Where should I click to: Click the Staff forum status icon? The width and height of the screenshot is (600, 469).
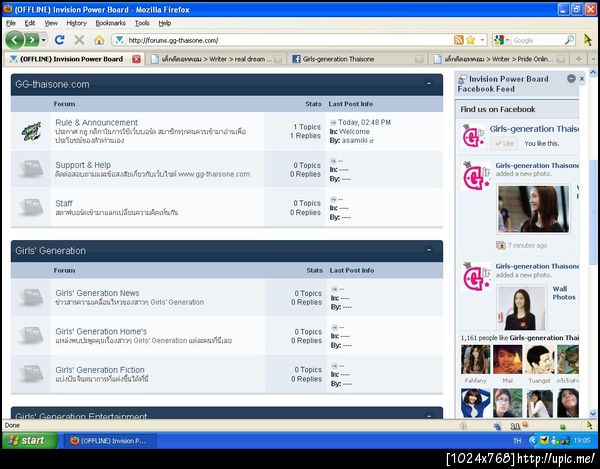(31, 207)
